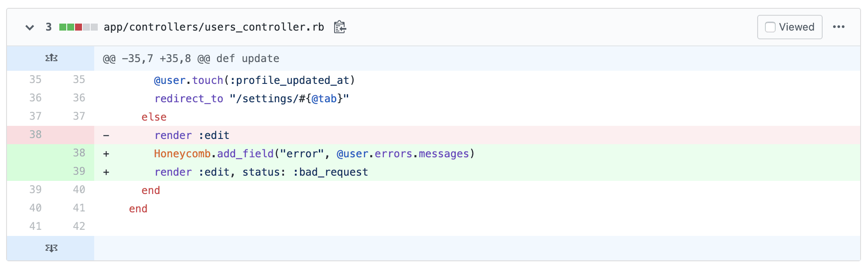Screen dimensions: 868x270
Task: Expand hidden code above the diff hunk
Action: [x=51, y=58]
